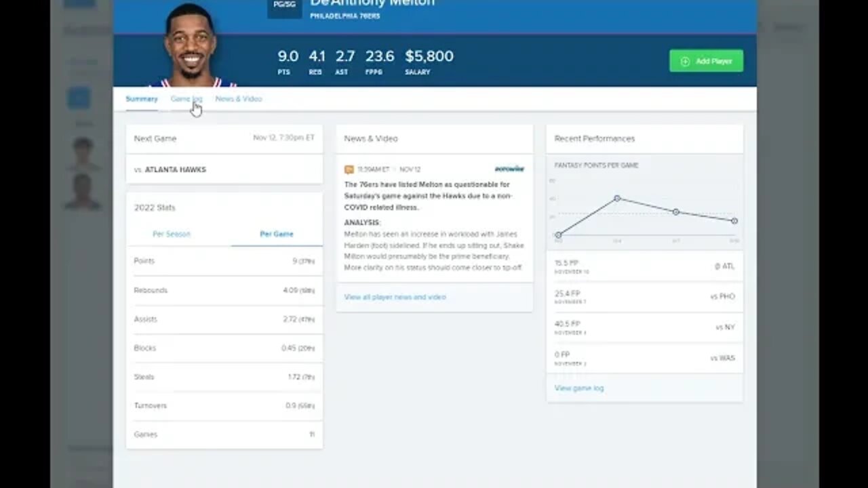The image size is (868, 488).
Task: Select the 0 FP vs WAS performance row
Action: click(x=644, y=358)
